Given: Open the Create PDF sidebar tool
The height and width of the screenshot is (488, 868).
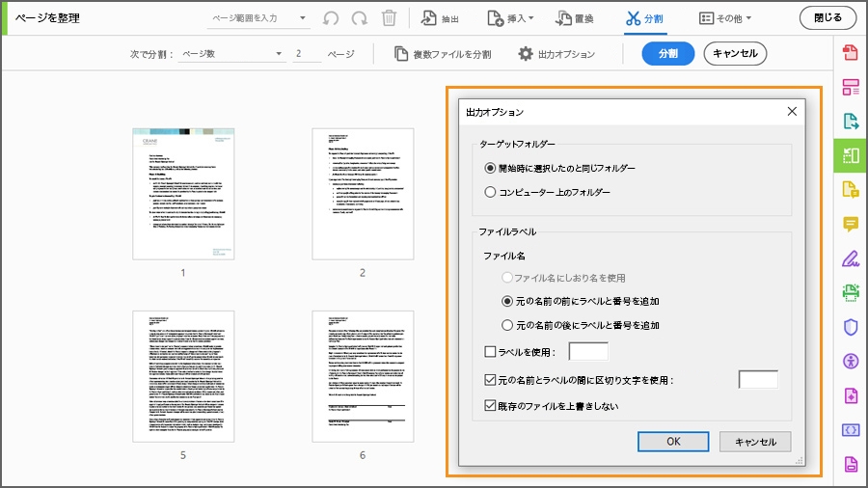Looking at the screenshot, I should [851, 52].
